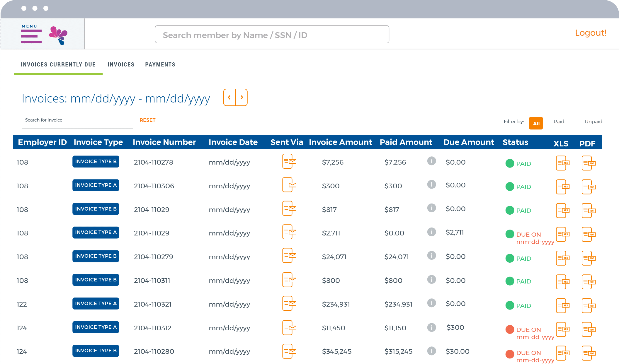Click the Search for Invoice field
The height and width of the screenshot is (364, 619).
pos(77,120)
